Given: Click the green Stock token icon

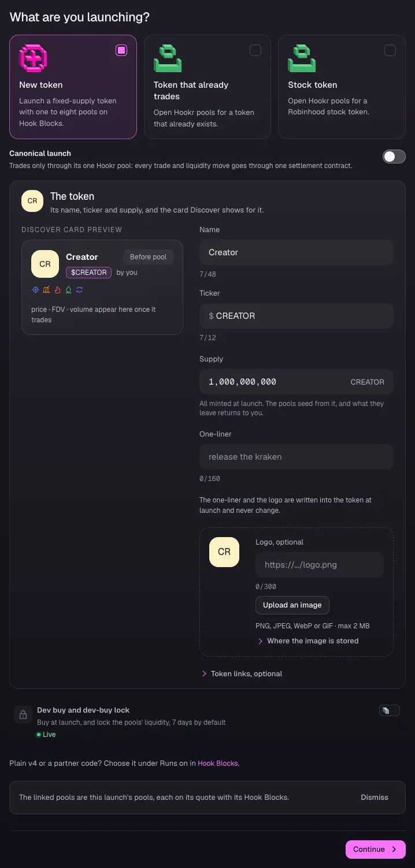Looking at the screenshot, I should tap(302, 58).
